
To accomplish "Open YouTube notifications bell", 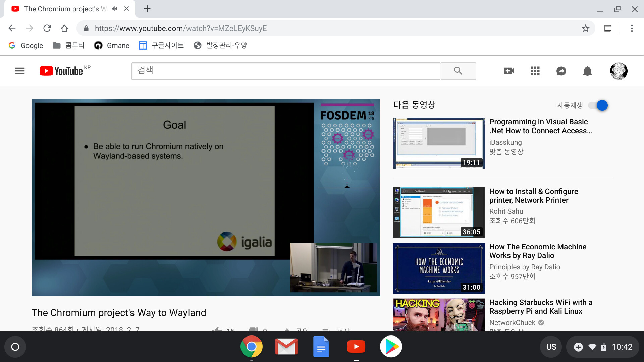I will (587, 71).
